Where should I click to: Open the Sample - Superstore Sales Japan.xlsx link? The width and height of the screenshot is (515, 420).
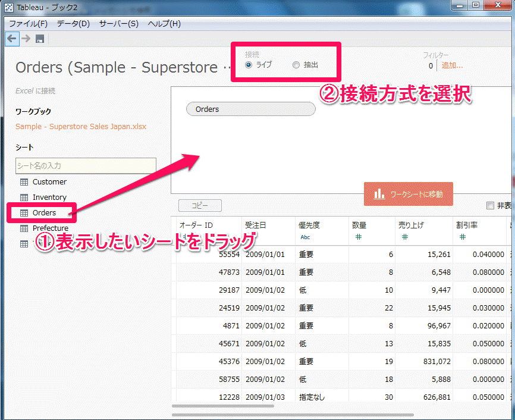click(x=81, y=127)
